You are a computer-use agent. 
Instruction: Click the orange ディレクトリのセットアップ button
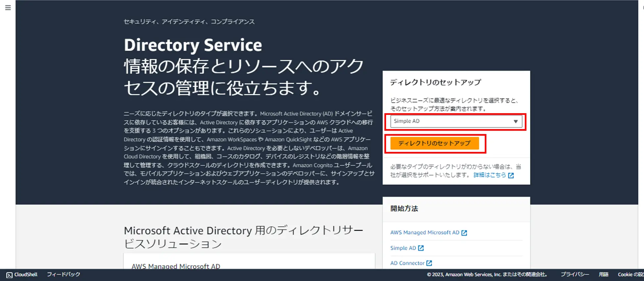pos(434,143)
